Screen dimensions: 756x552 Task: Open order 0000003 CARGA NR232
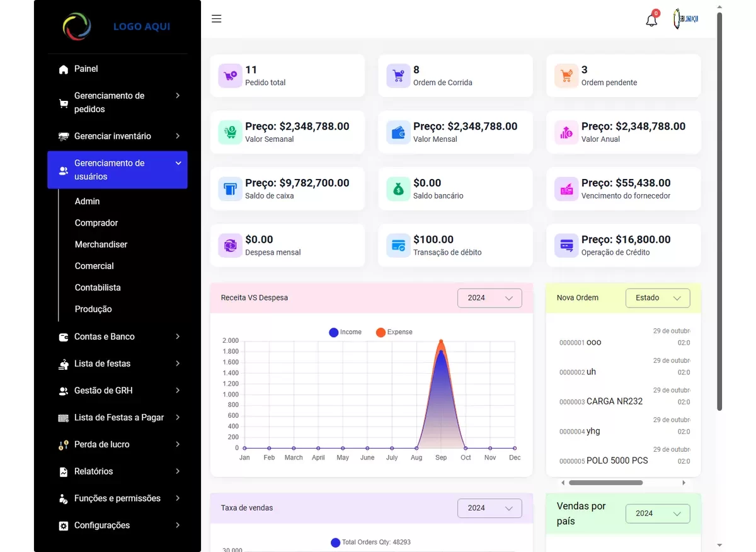614,401
